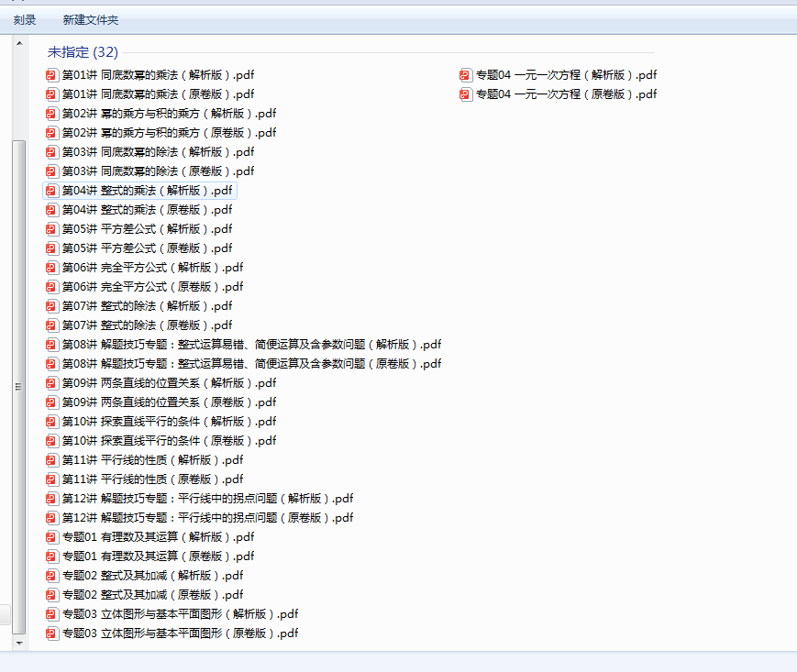Select PDF icon of 第08讲 解题技巧专题（原卷版）
Screen dimensions: 797x672
[52, 364]
